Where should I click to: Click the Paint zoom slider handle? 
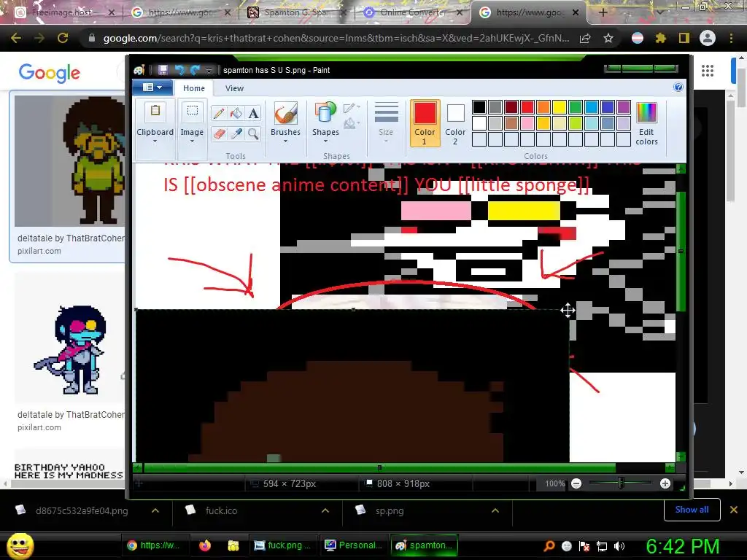620,483
